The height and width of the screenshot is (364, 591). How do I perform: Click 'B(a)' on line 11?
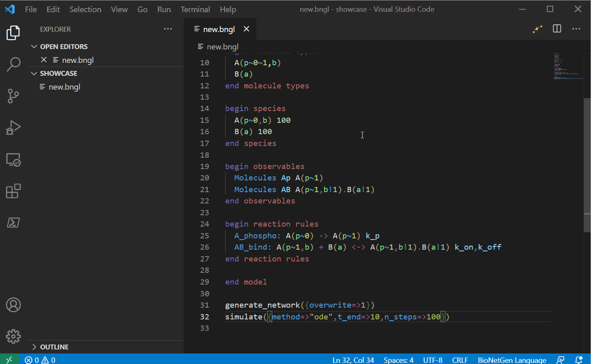[243, 74]
